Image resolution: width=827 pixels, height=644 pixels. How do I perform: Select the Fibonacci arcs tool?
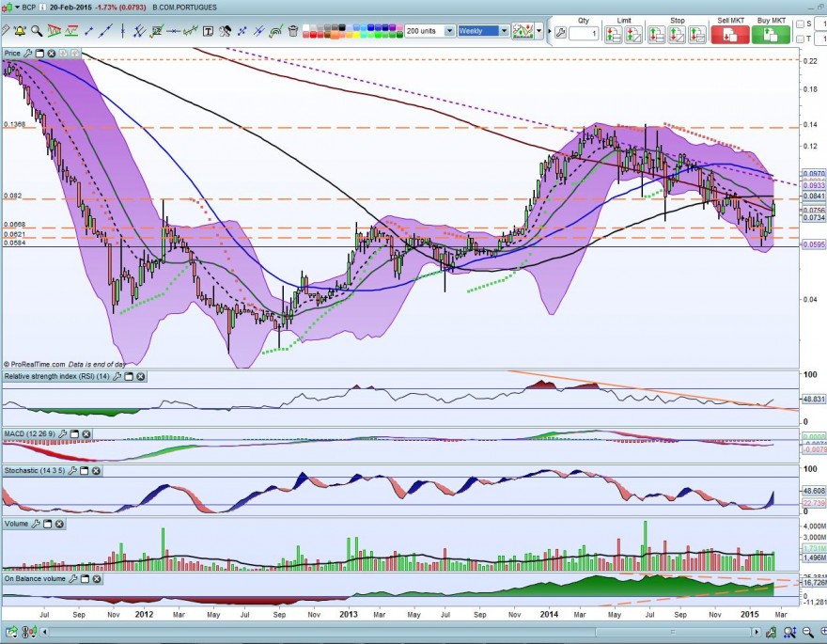(x=276, y=31)
